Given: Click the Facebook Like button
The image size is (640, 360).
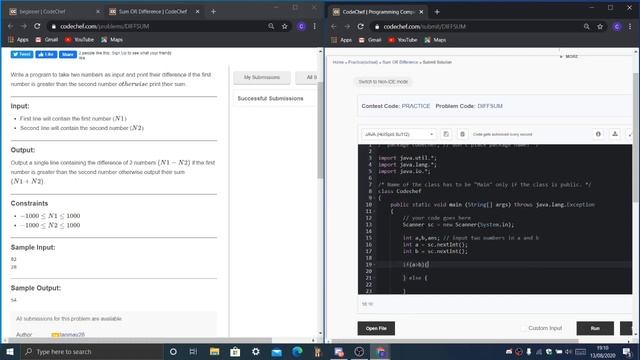Looking at the screenshot, I should pos(46,54).
